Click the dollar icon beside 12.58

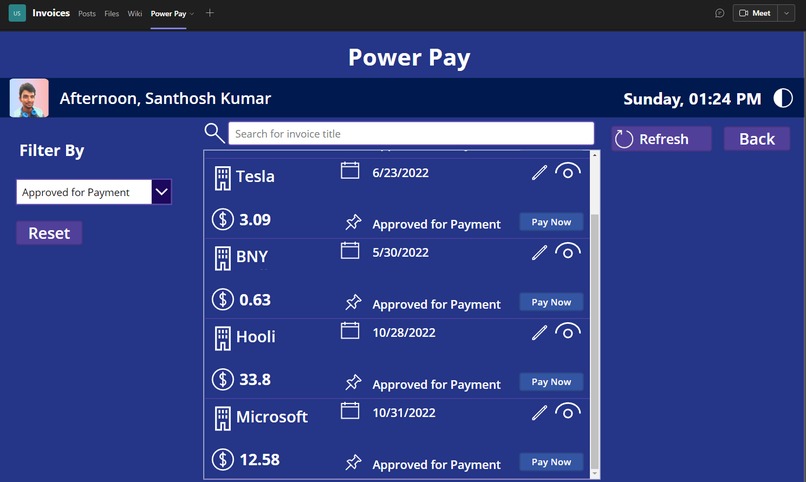[223, 459]
